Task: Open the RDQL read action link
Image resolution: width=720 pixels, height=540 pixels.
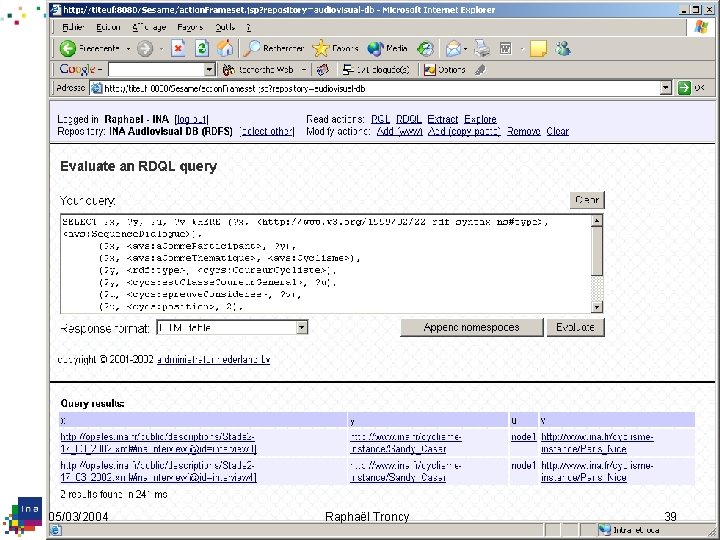Action: point(409,119)
